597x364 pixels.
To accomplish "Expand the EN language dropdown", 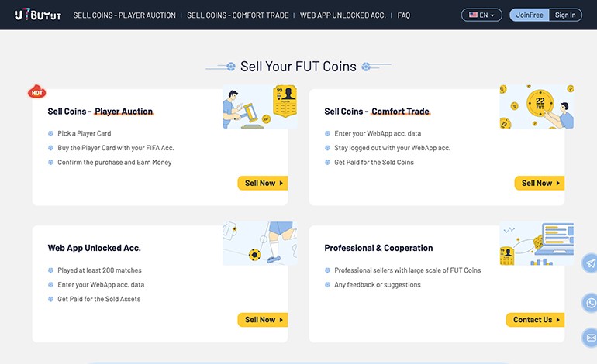I will point(481,15).
